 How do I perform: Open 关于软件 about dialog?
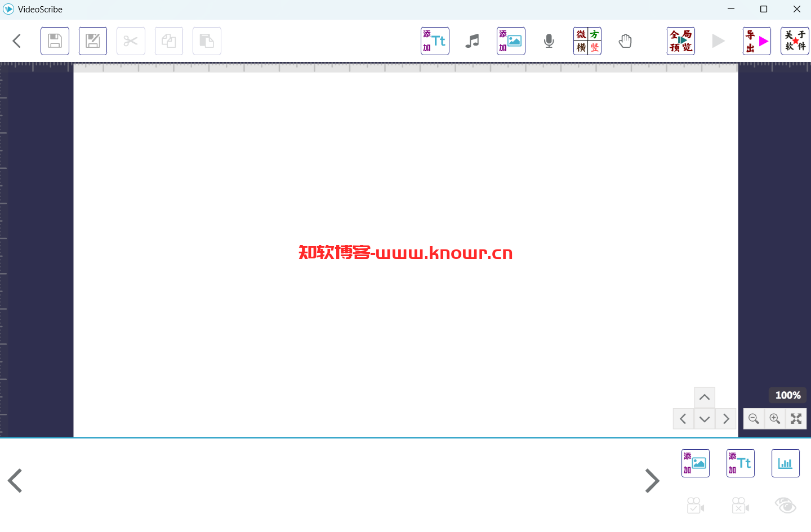795,41
